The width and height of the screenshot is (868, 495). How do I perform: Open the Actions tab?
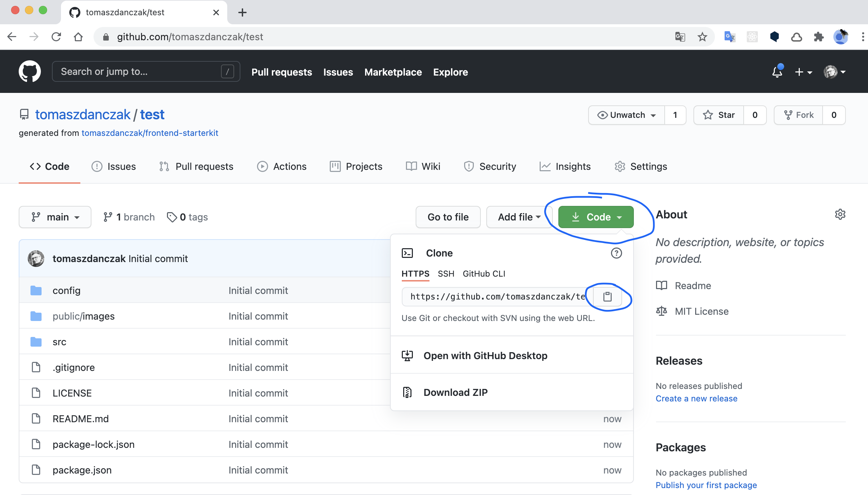(282, 166)
